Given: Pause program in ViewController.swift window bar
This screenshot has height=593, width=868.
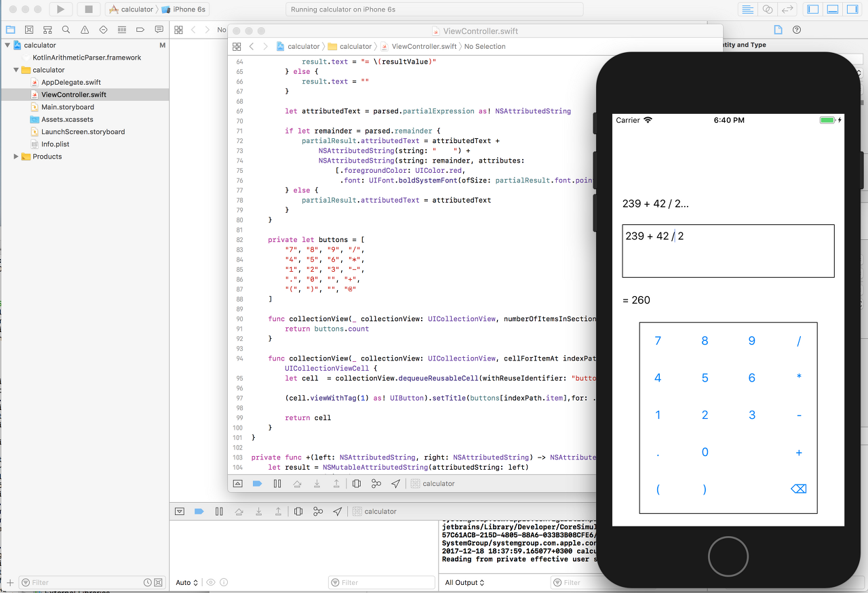Looking at the screenshot, I should click(x=277, y=484).
